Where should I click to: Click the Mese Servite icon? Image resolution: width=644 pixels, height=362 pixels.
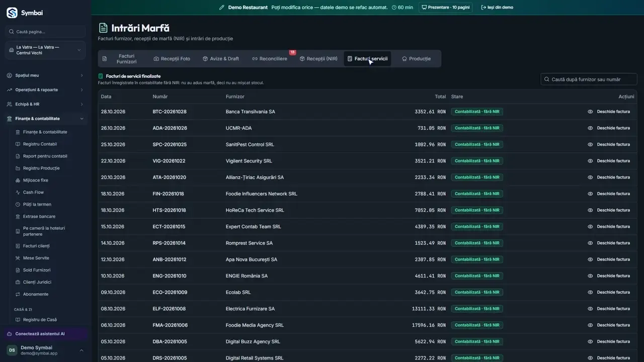coord(18,258)
